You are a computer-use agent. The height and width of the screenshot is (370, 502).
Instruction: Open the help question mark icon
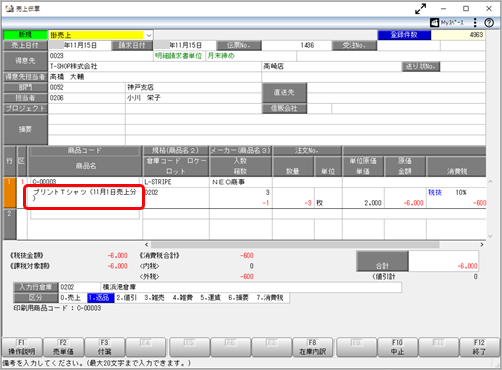pos(489,23)
